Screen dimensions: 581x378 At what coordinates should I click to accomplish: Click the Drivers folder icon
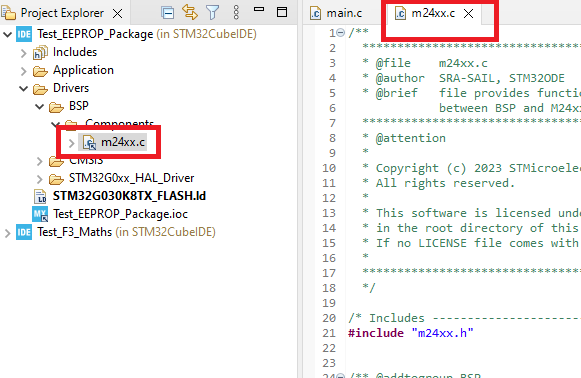[40, 89]
